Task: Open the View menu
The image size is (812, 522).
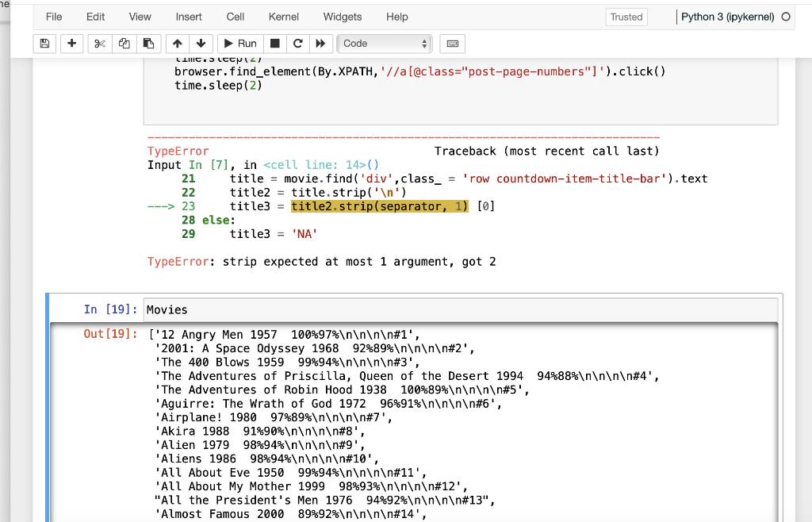Action: click(x=140, y=17)
